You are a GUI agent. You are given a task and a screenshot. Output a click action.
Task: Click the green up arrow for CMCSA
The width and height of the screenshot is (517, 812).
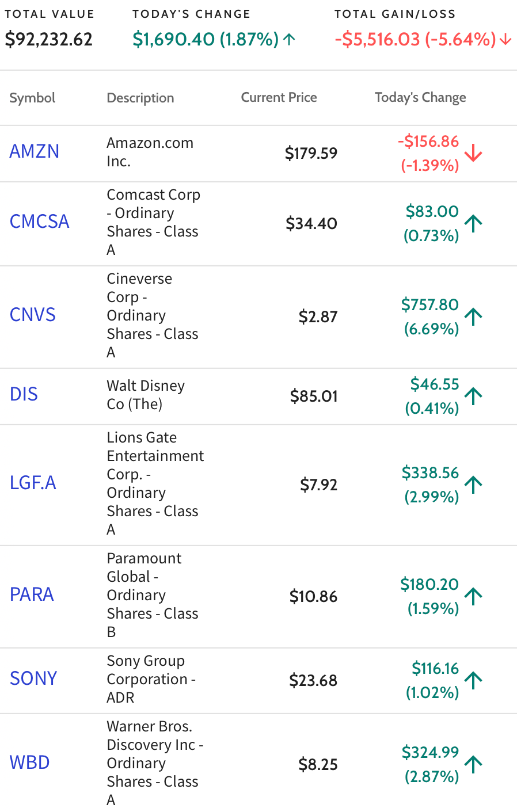[473, 223]
